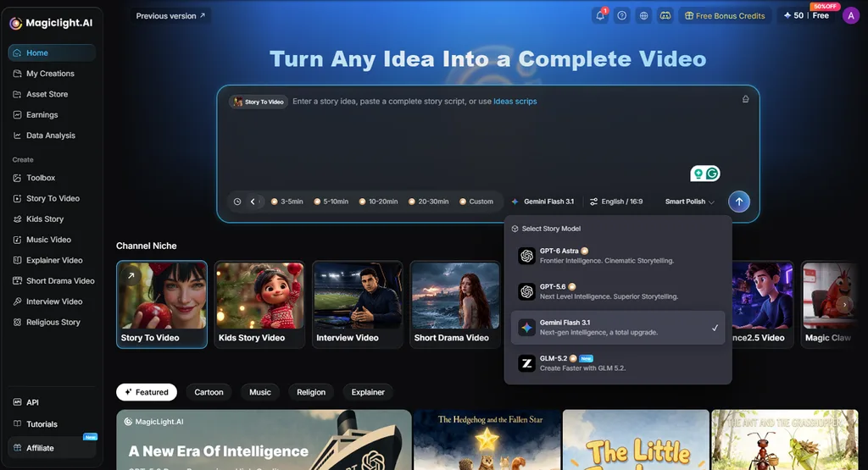Select the Custom duration option
Image resolution: width=868 pixels, height=470 pixels.
click(x=476, y=202)
